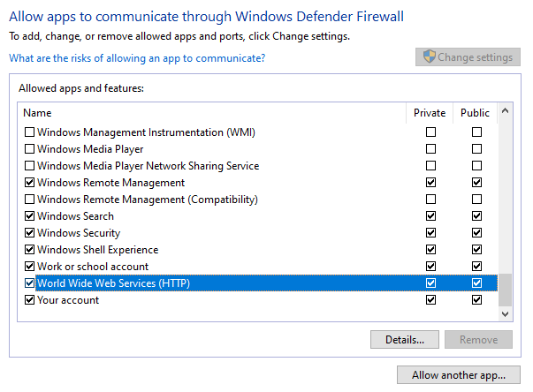Toggle Windows Management Instrumentation (WMI) name checkbox
This screenshot has width=533, height=392.
pos(29,132)
